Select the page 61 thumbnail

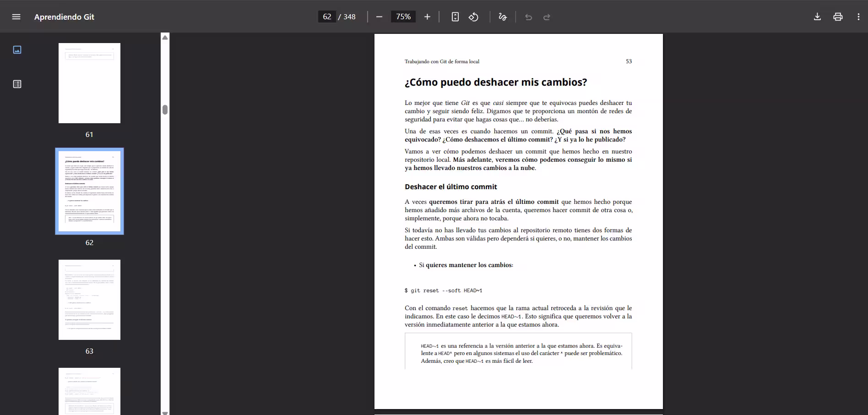coord(89,83)
